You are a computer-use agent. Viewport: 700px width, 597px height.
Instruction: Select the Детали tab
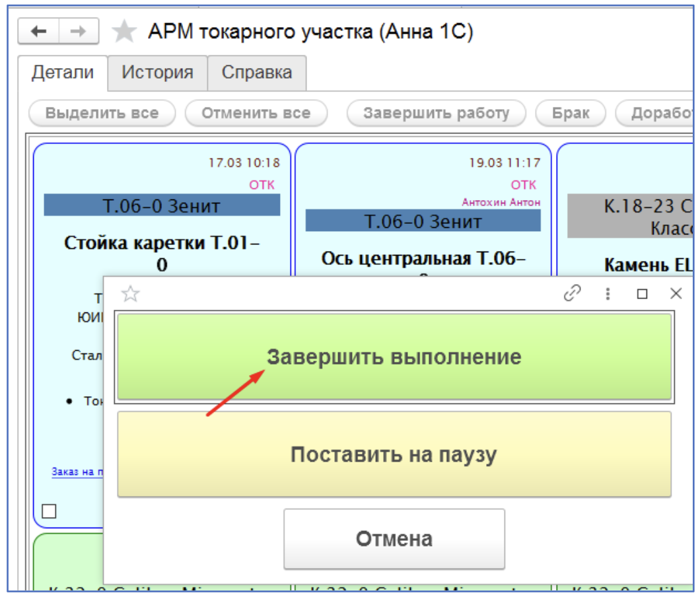click(63, 72)
